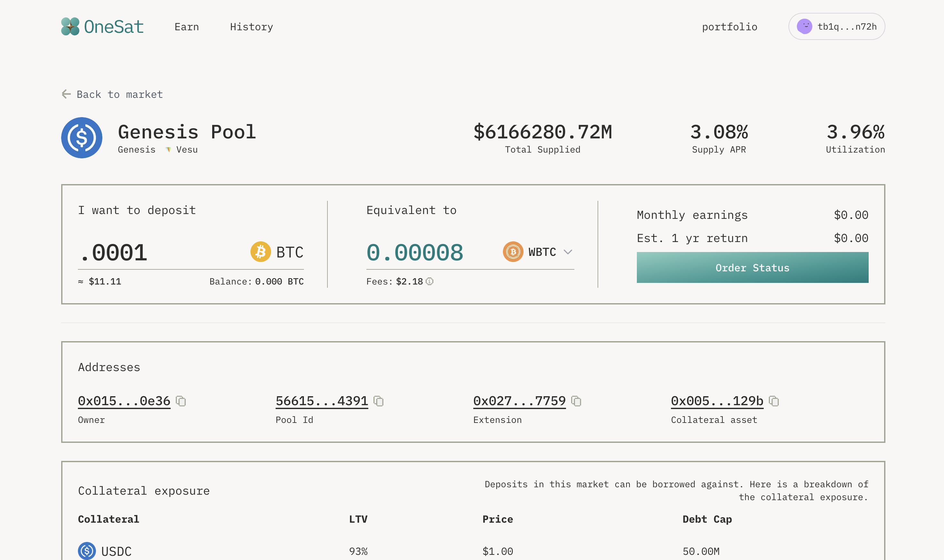The width and height of the screenshot is (944, 560).
Task: Follow the Back to market link
Action: 120,94
